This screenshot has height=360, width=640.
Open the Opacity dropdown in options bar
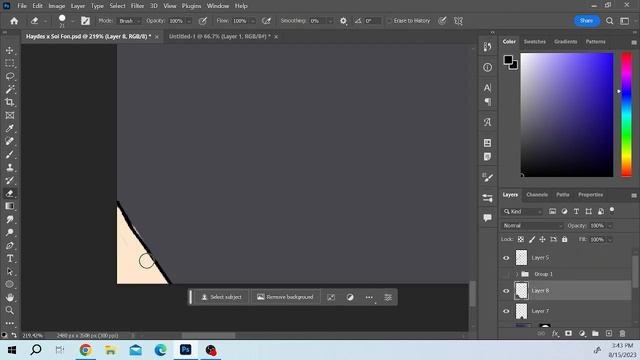[x=189, y=21]
